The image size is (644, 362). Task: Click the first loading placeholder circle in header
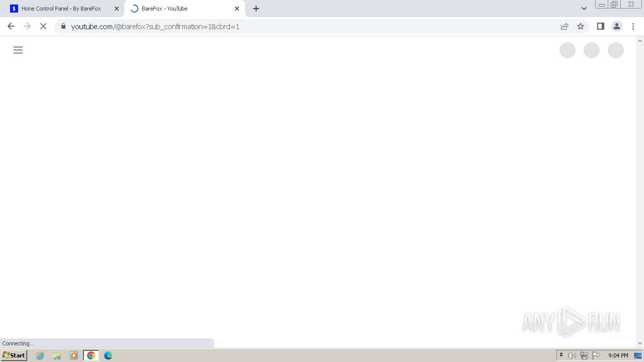click(x=568, y=50)
